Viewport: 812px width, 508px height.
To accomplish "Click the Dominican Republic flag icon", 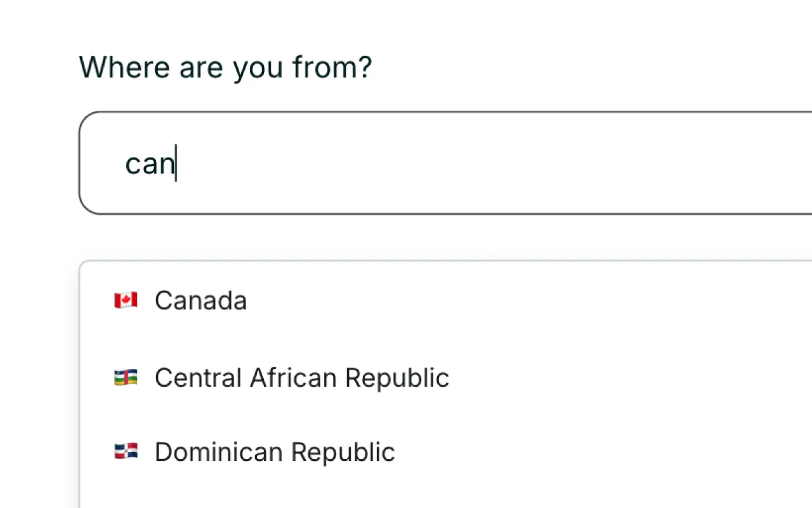I will (x=126, y=451).
